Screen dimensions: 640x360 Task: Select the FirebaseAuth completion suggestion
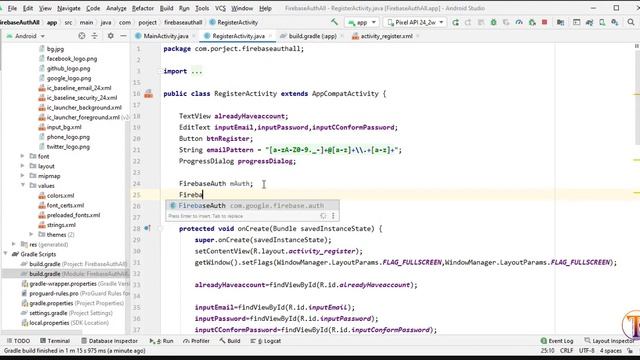tap(252, 205)
